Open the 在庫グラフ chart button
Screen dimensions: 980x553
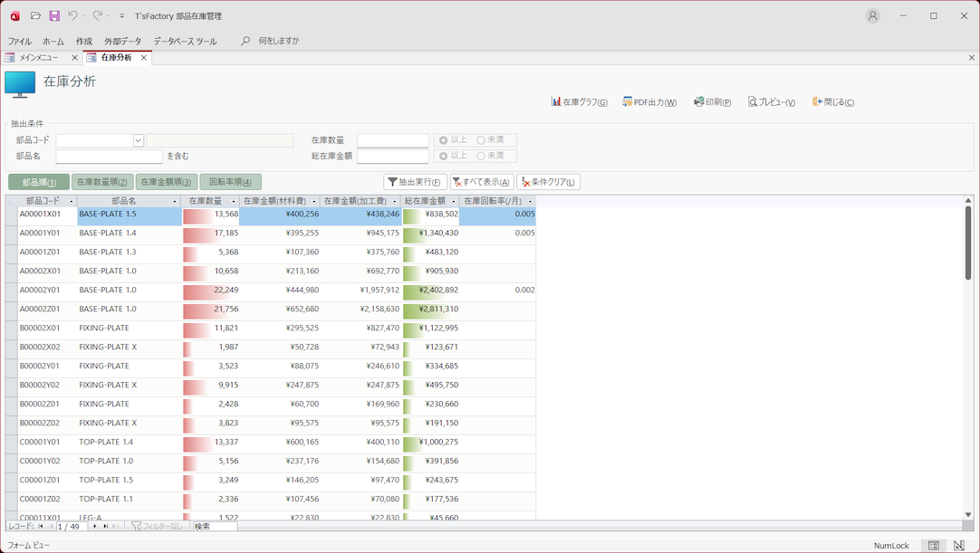click(580, 102)
